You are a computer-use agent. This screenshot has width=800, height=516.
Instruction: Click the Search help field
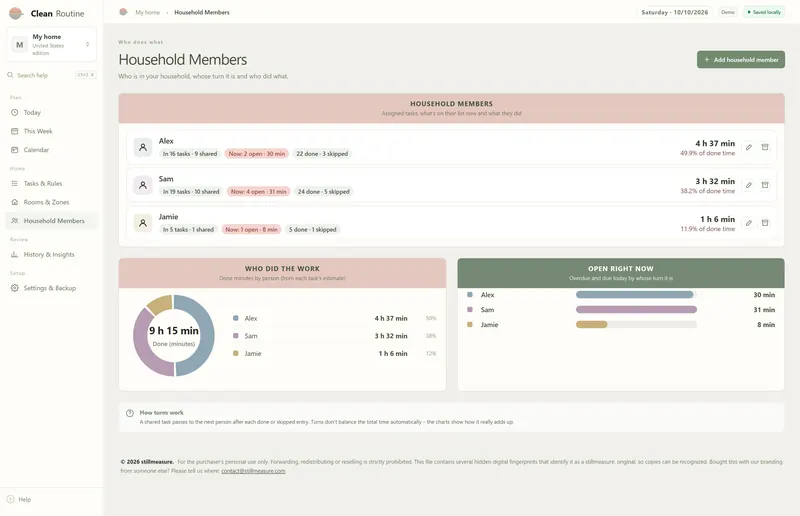click(x=52, y=75)
